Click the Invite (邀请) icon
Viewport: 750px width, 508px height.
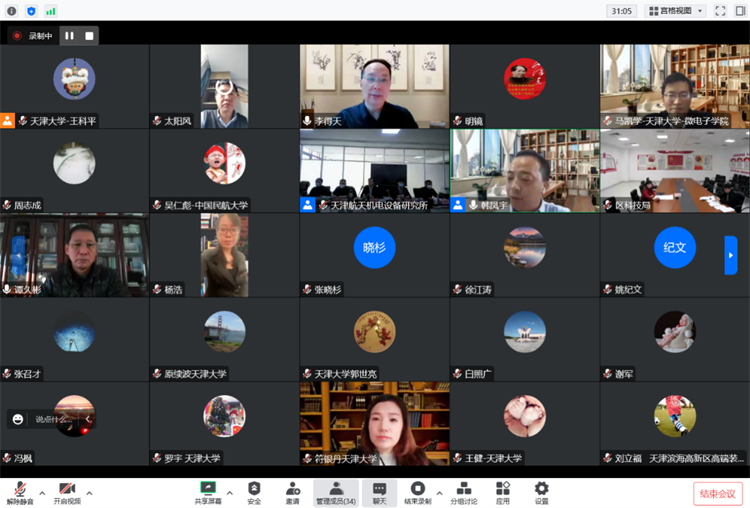(292, 490)
